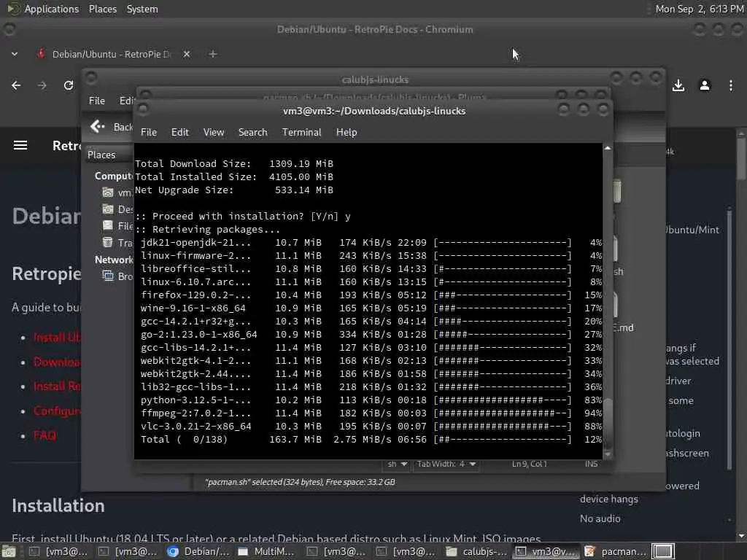Screen dimensions: 747x560
Task: Click 'device hangs' entry in page contents
Action: [x=609, y=499]
